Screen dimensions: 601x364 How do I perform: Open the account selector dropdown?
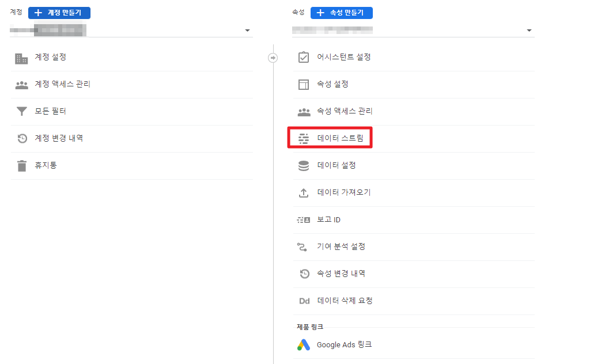248,30
